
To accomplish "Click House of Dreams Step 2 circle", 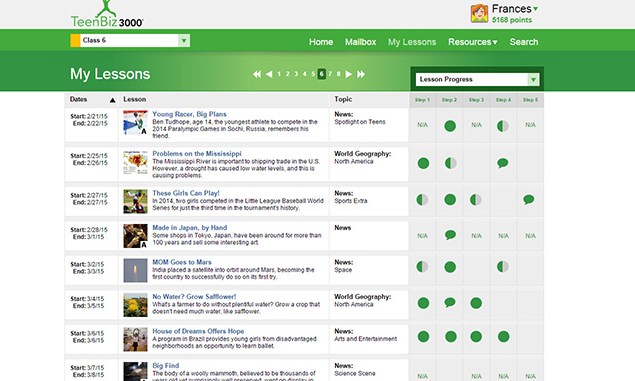I will [451, 336].
